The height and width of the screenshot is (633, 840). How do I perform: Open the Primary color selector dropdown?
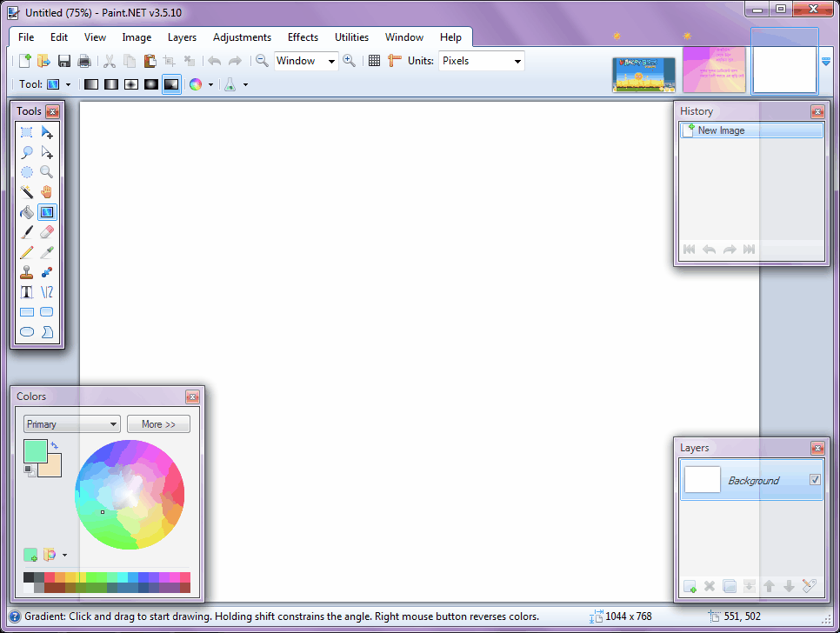72,424
